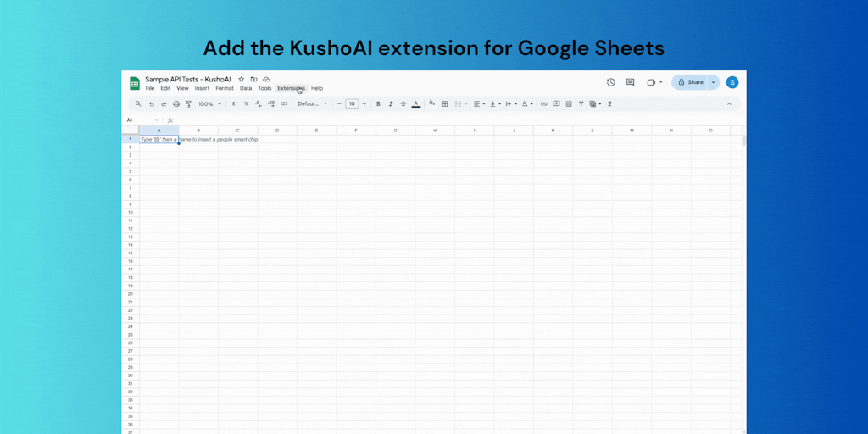Open the borders tool
The width and height of the screenshot is (868, 434).
click(x=444, y=103)
